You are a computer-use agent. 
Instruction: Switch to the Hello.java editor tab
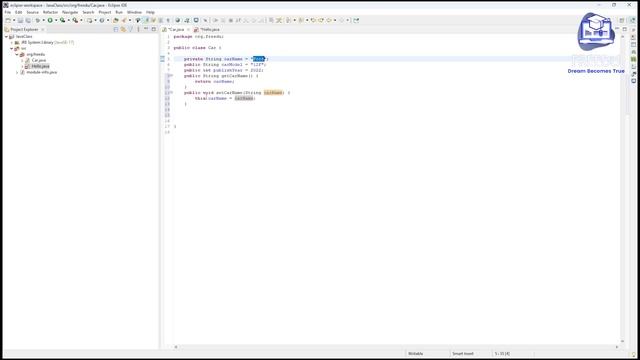pyautogui.click(x=210, y=29)
